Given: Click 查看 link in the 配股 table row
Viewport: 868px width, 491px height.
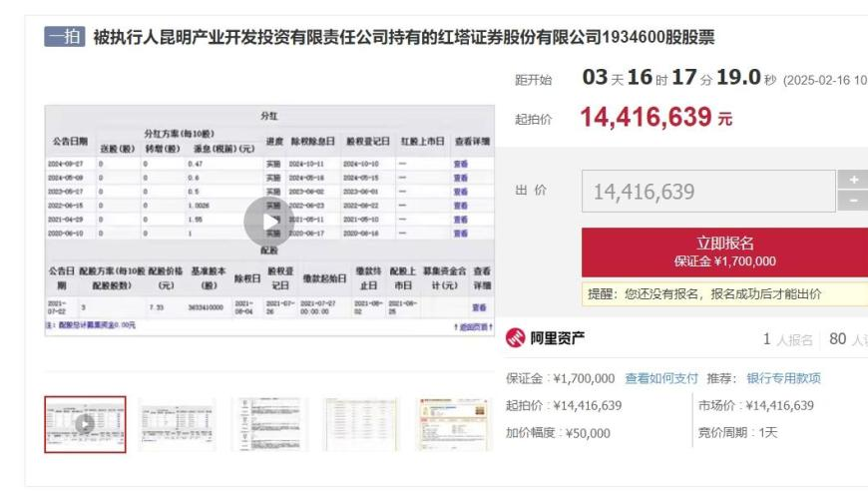Looking at the screenshot, I should point(479,307).
